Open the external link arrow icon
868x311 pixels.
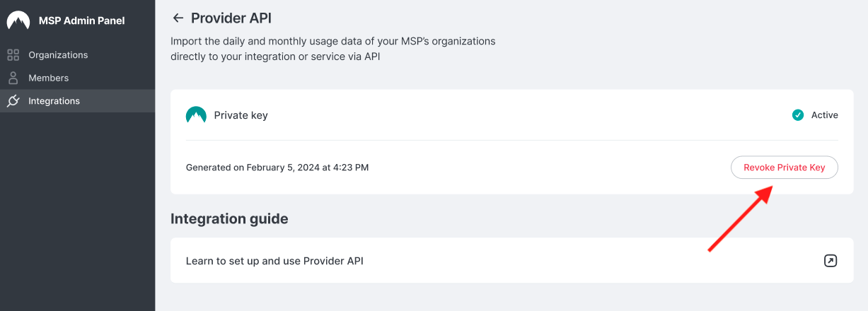pyautogui.click(x=831, y=261)
